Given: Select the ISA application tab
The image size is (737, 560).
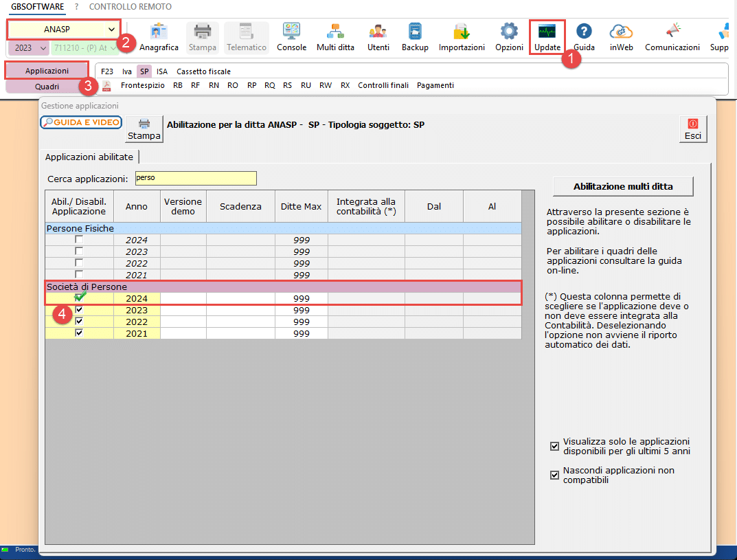Looking at the screenshot, I should (161, 71).
